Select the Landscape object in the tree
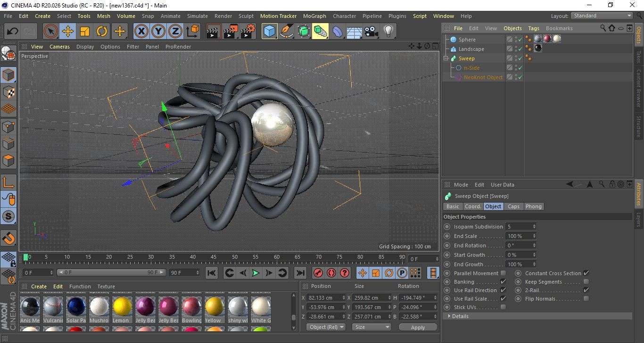Viewport: 644px width, 343px height. (x=471, y=49)
